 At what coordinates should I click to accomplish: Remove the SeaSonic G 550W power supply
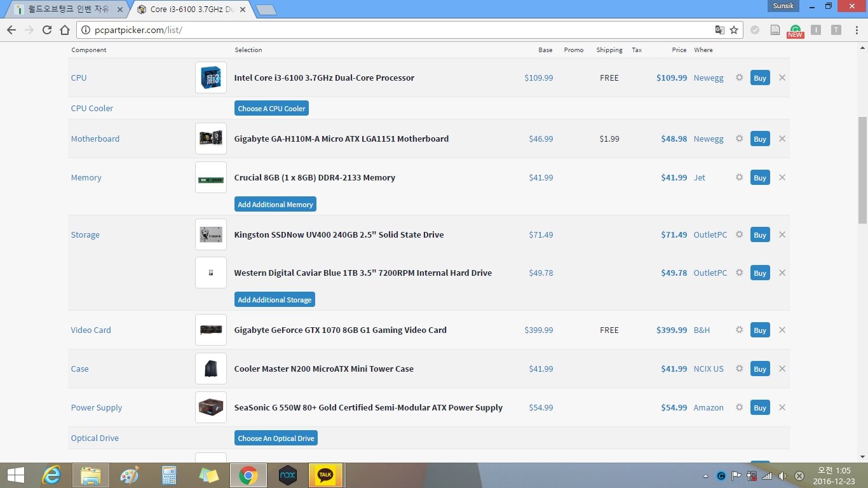coord(782,407)
